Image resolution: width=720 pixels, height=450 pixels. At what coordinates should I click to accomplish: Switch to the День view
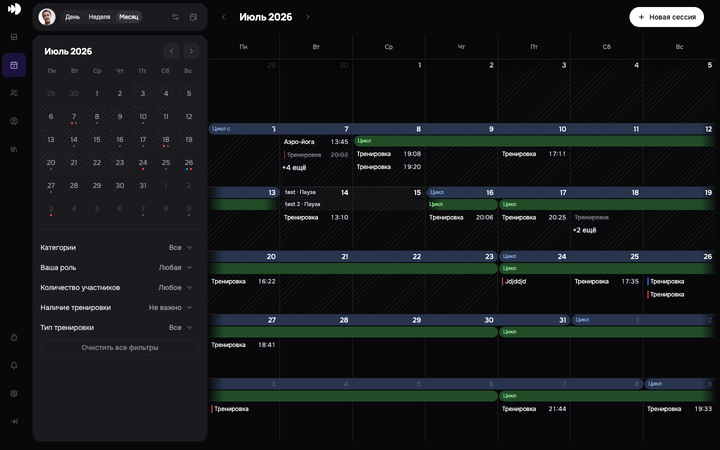click(x=73, y=17)
